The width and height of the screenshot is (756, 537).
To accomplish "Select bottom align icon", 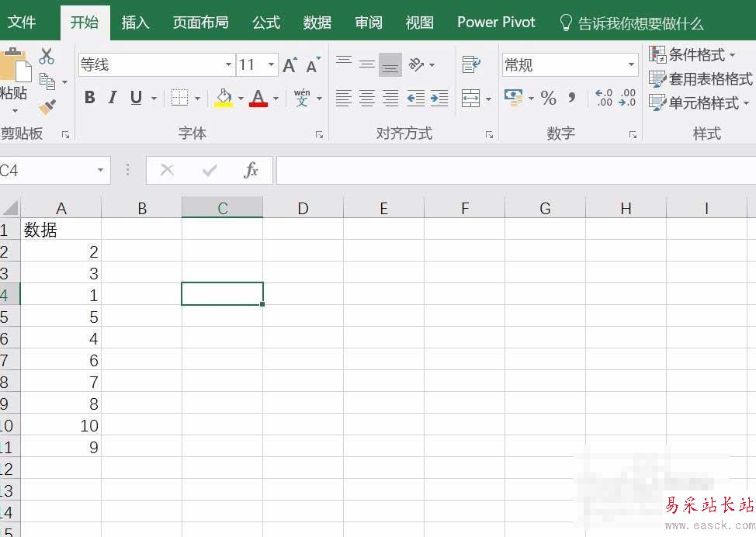I will click(390, 64).
